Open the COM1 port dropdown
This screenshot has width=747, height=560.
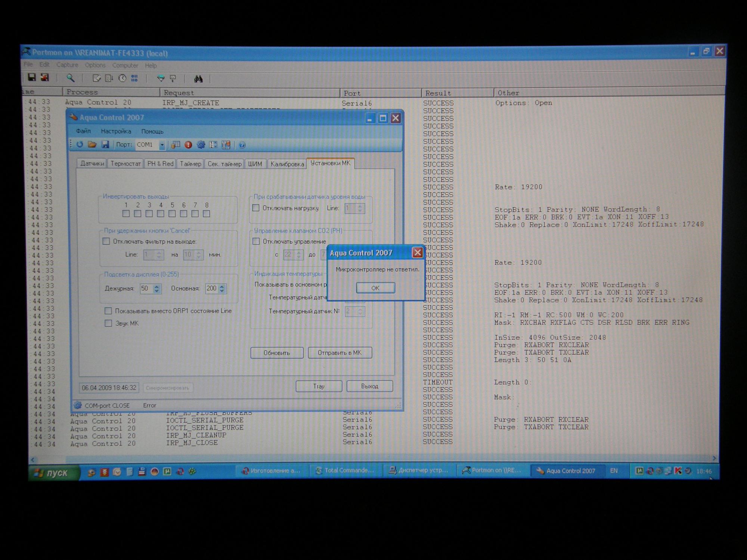[x=162, y=145]
